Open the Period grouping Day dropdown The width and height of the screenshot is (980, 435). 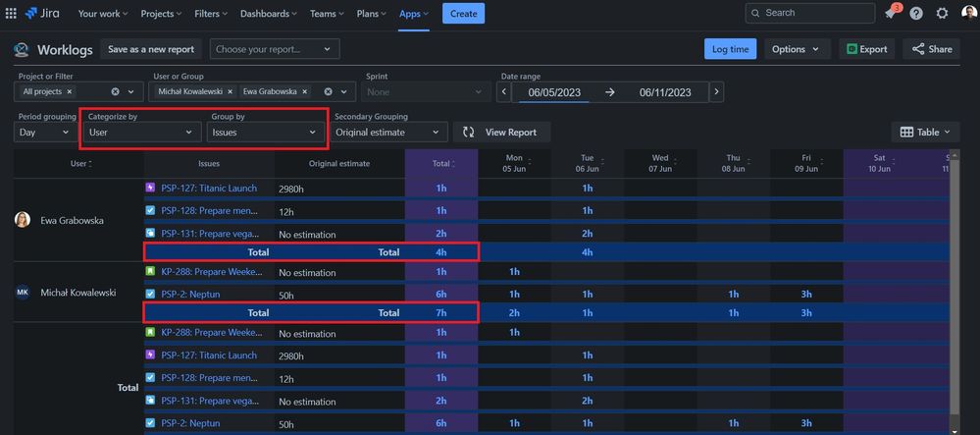[44, 132]
